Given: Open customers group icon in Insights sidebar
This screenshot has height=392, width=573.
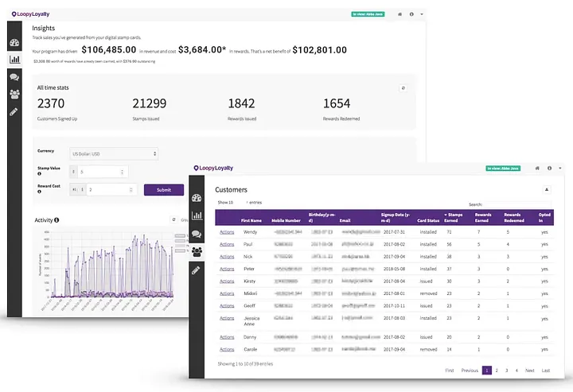Looking at the screenshot, I should [x=14, y=94].
